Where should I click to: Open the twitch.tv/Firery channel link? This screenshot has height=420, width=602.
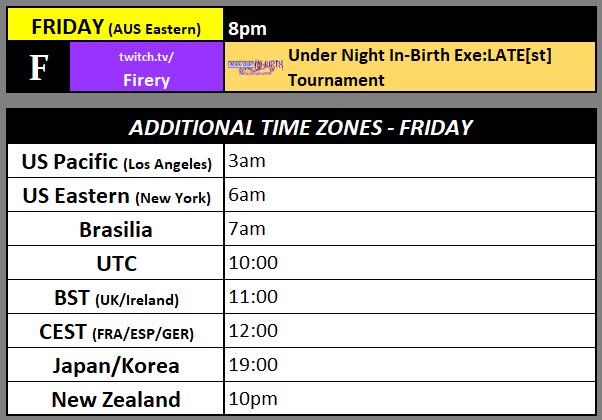148,67
